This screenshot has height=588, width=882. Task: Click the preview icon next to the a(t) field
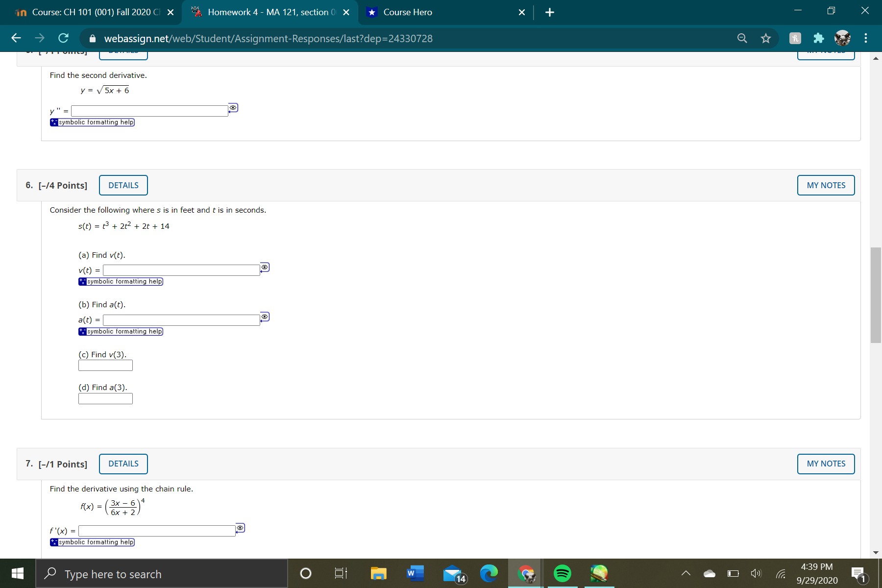click(x=265, y=317)
